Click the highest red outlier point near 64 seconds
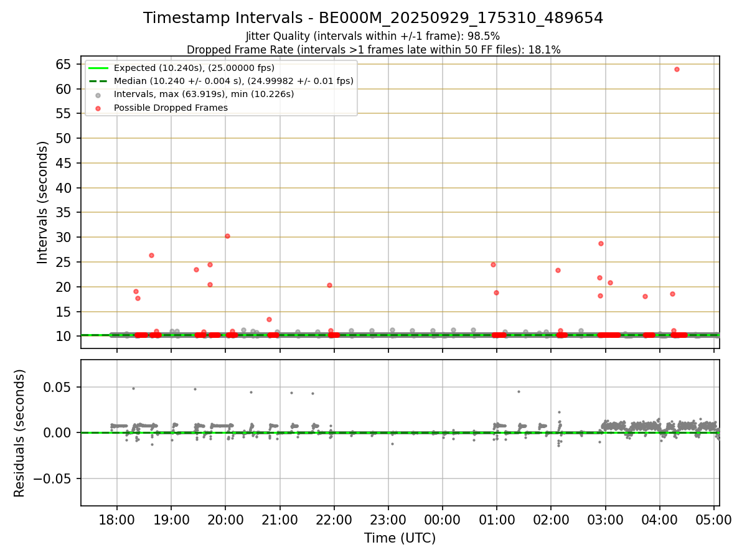Screen dimensions: 747x560 click(x=677, y=69)
